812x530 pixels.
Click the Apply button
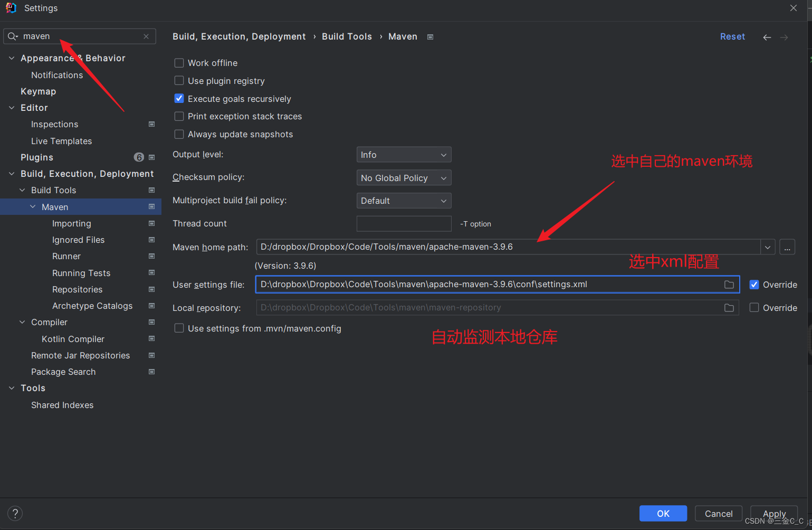pos(774,514)
